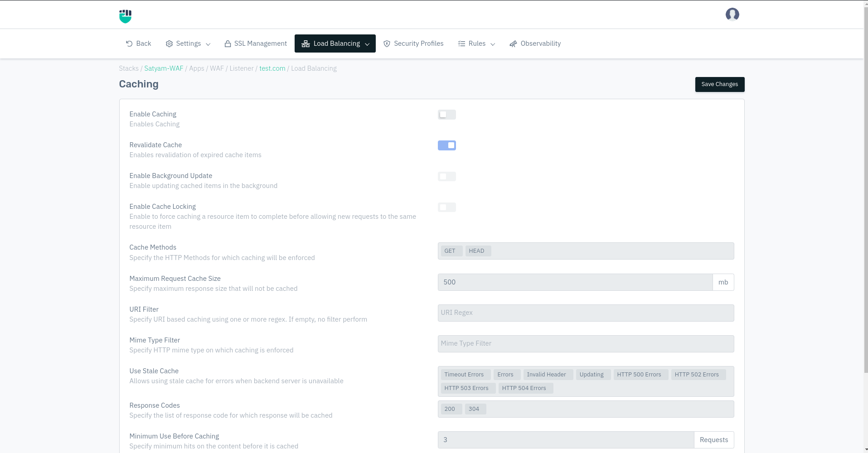Select the HEAD cache method tag

point(478,251)
